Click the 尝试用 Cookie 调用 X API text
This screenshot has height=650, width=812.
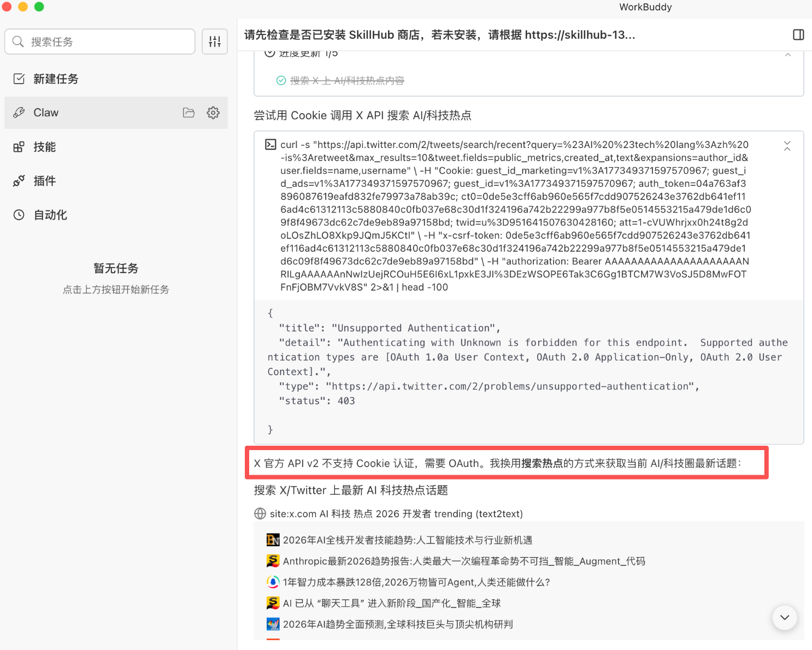tap(363, 115)
